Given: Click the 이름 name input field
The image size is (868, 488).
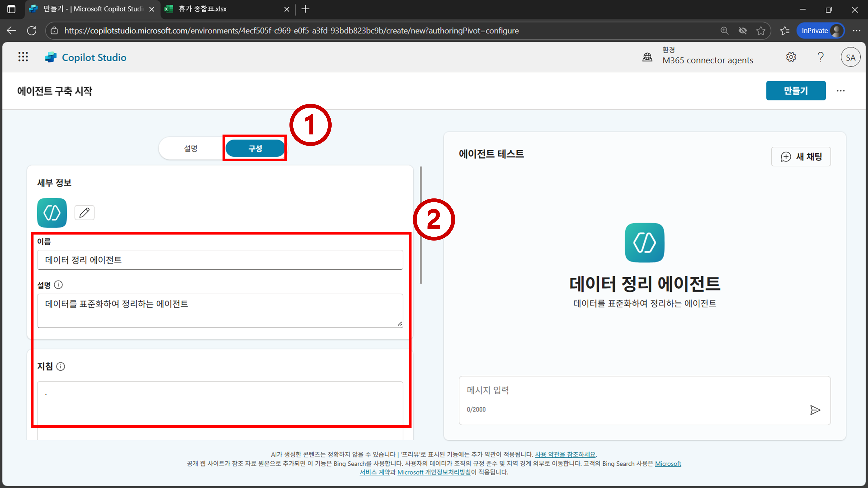Looking at the screenshot, I should coord(220,260).
